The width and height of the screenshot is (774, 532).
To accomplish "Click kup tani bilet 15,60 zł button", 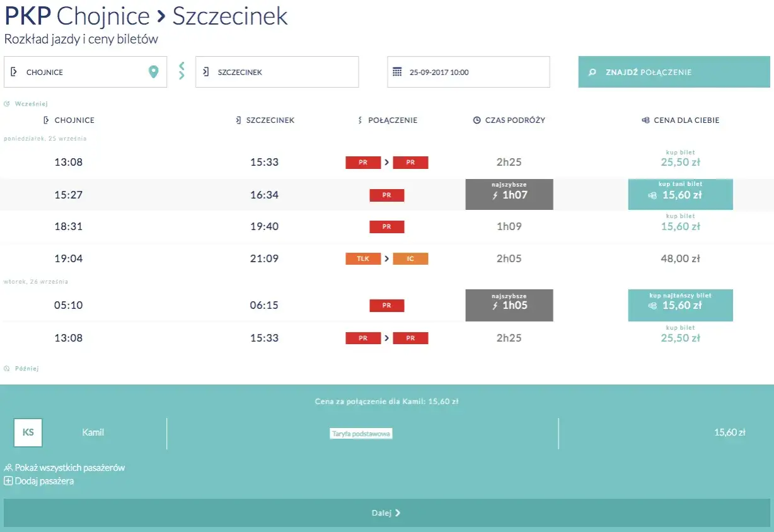I will tap(681, 194).
